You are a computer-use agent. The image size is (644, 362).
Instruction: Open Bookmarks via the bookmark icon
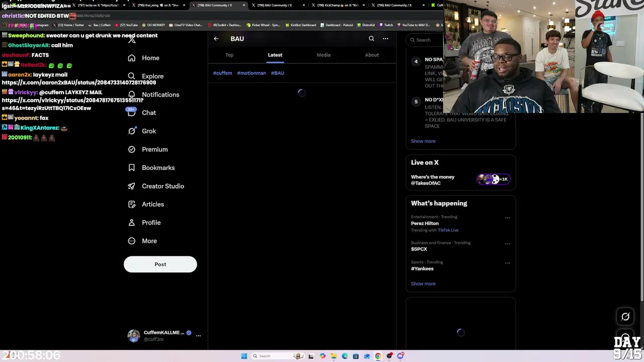point(131,167)
